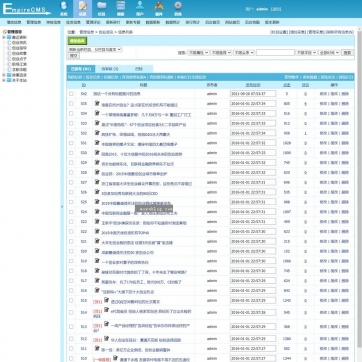Image resolution: width=362 pixels, height=362 pixels.
Task: Open the Plugins (插件) icon in header
Action: pyautogui.click(x=159, y=8)
